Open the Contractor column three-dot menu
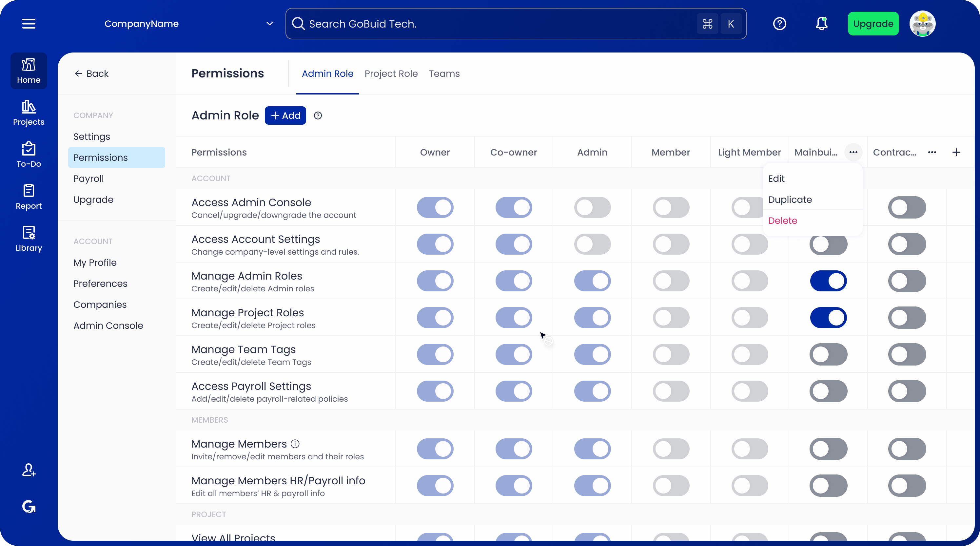 point(932,152)
